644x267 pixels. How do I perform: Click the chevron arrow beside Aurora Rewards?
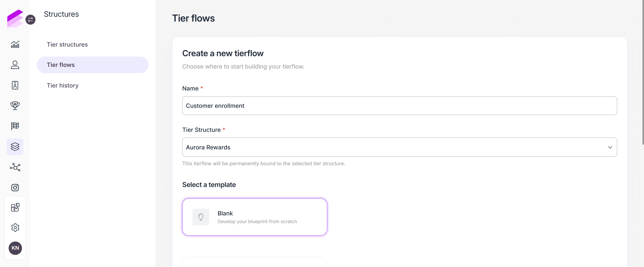click(610, 147)
